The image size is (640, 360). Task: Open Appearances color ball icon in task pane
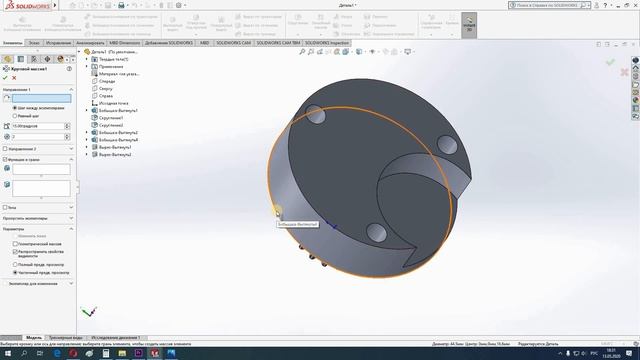[636, 100]
